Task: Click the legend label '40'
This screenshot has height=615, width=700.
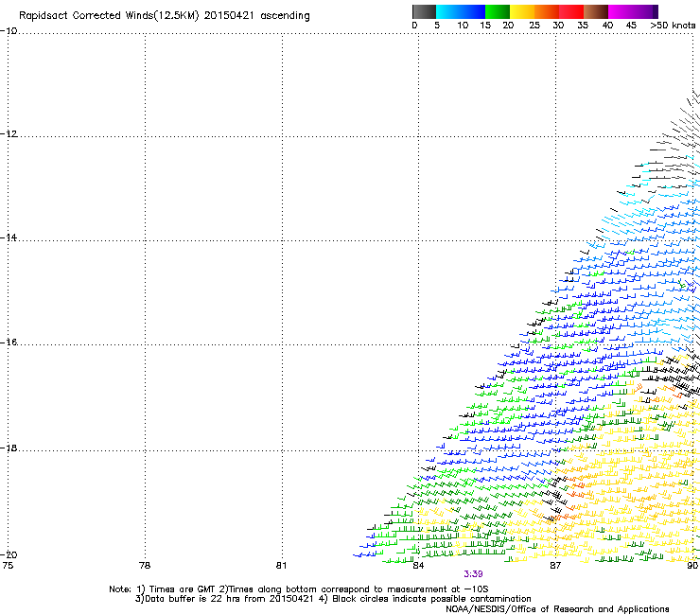Action: [x=607, y=26]
